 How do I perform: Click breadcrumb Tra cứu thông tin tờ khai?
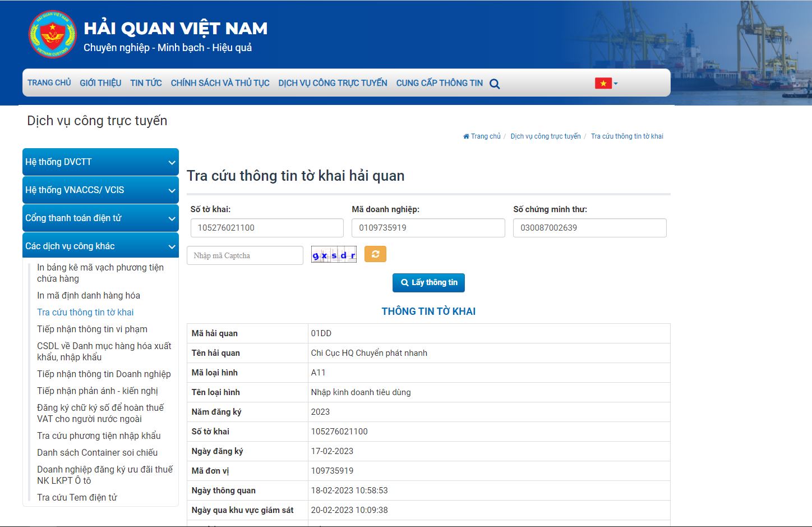click(627, 136)
